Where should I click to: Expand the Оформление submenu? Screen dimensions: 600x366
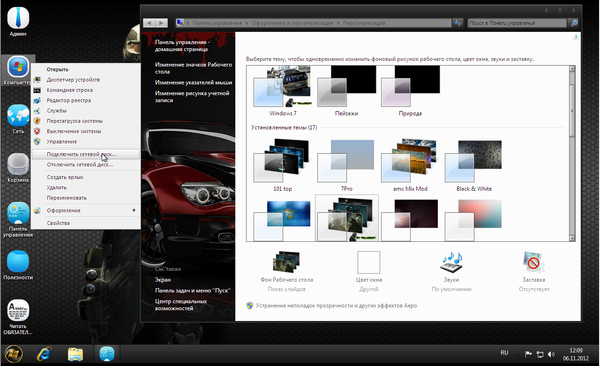coord(86,211)
